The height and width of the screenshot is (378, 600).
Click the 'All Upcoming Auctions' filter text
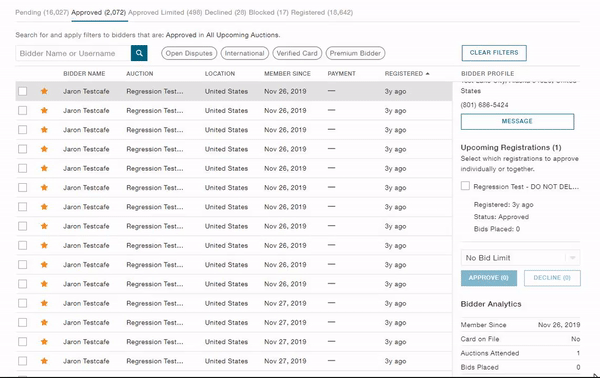click(242, 35)
